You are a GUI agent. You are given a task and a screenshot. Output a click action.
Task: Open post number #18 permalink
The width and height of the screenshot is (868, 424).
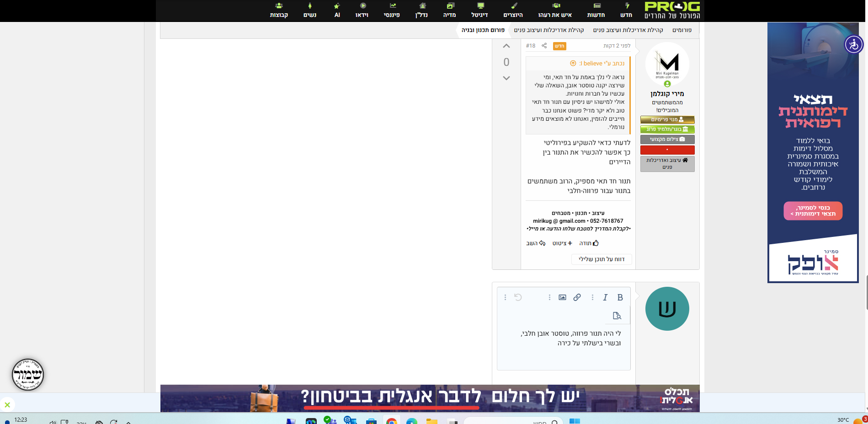531,46
